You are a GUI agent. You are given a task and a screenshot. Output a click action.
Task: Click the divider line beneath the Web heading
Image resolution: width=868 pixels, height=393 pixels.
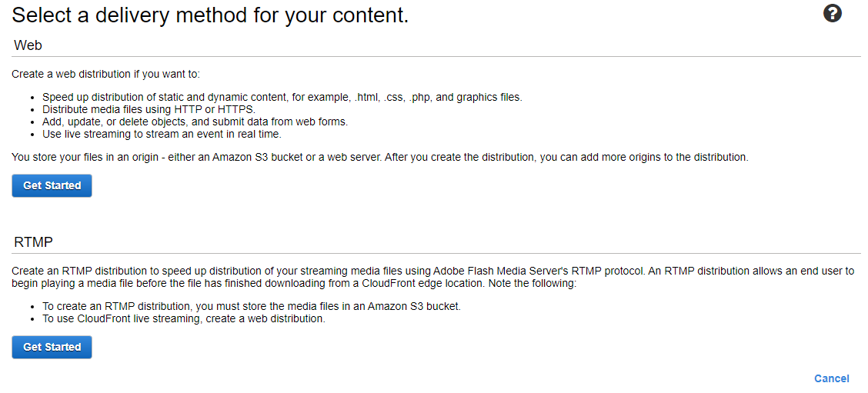coord(436,56)
